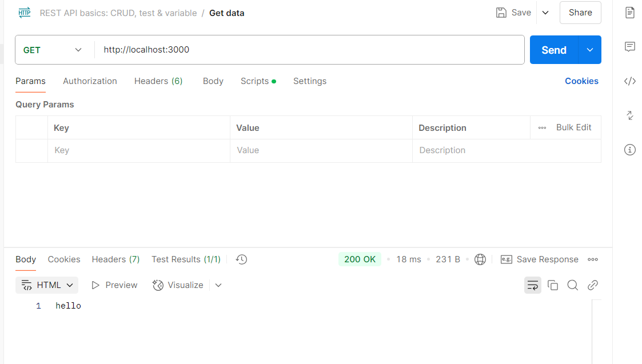Open the response more options ellipsis
The width and height of the screenshot is (642, 364).
(592, 259)
